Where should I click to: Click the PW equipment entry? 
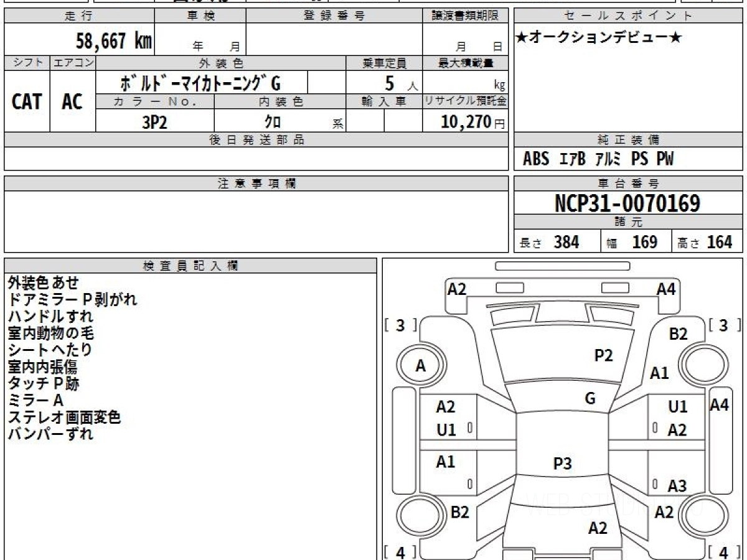point(665,159)
